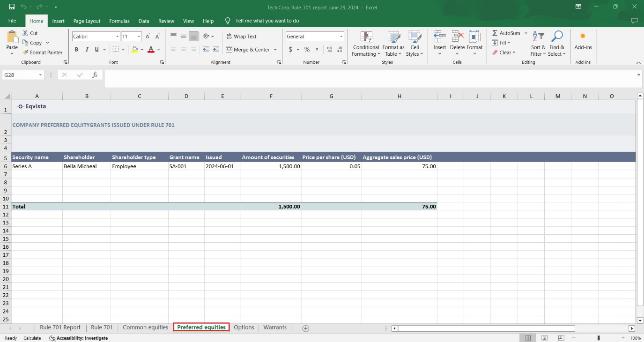Toggle Wrap Text
The width and height of the screenshot is (644, 342).
point(242,37)
